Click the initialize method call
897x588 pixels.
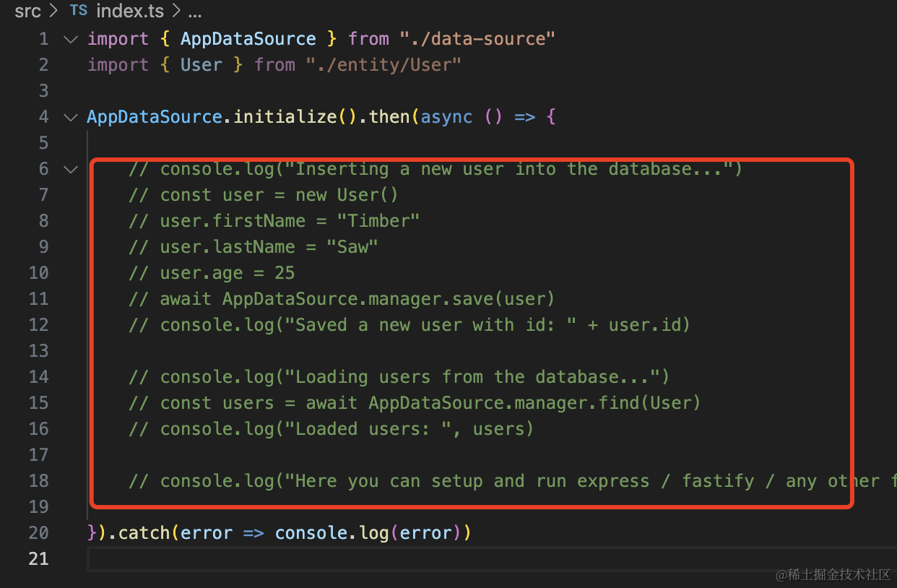tap(285, 117)
